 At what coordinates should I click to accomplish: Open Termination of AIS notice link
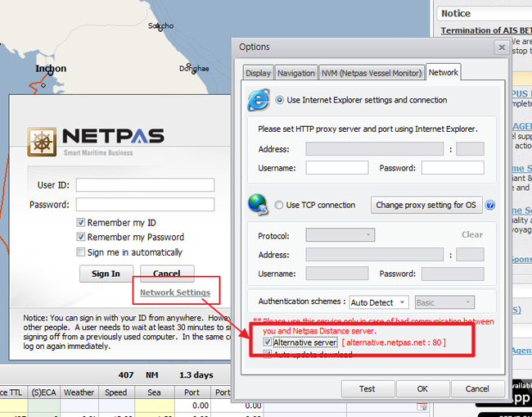click(486, 30)
